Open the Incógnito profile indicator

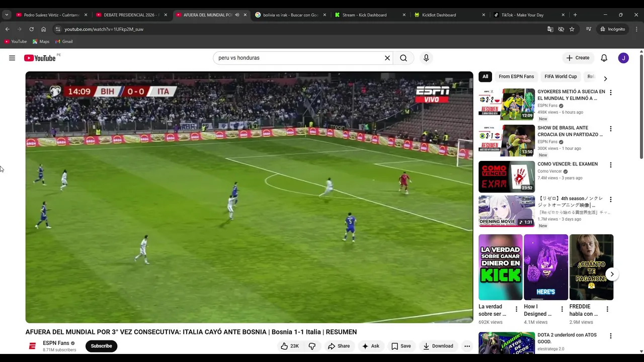coord(612,29)
